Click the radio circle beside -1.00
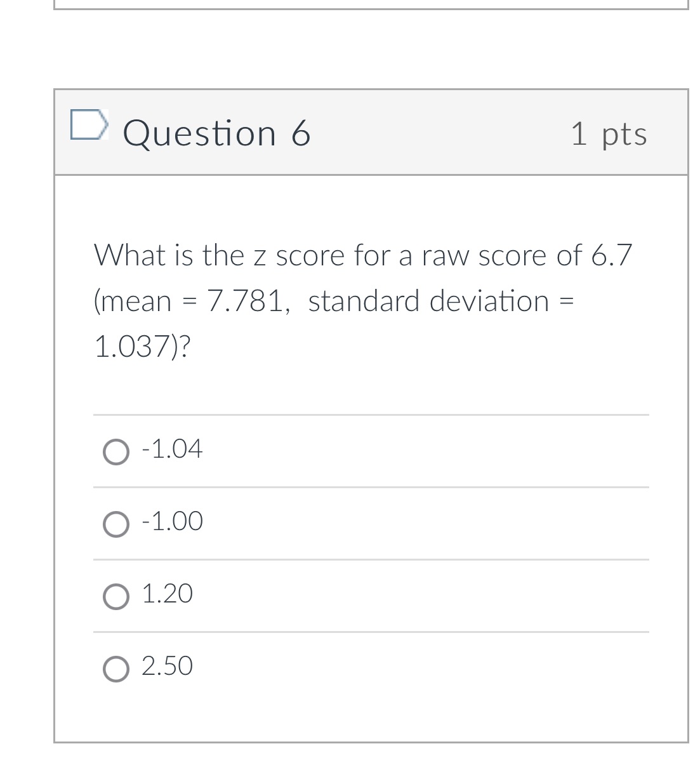Viewport: 700px width, 765px height. coord(117,525)
